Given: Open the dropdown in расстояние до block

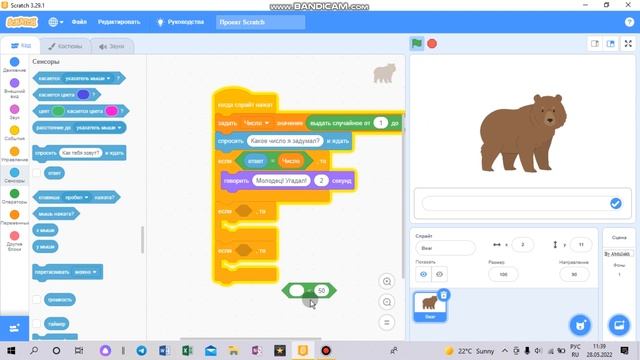Looking at the screenshot, I should pyautogui.click(x=99, y=128).
